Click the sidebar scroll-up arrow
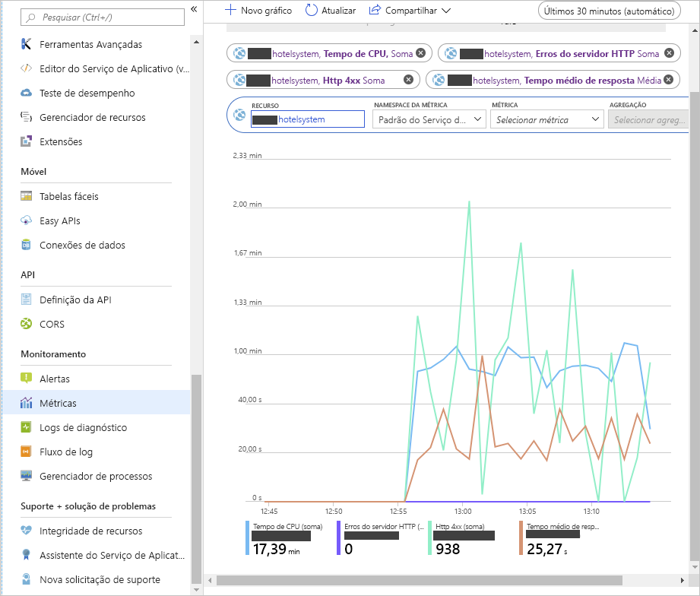The height and width of the screenshot is (596, 700). [196, 42]
